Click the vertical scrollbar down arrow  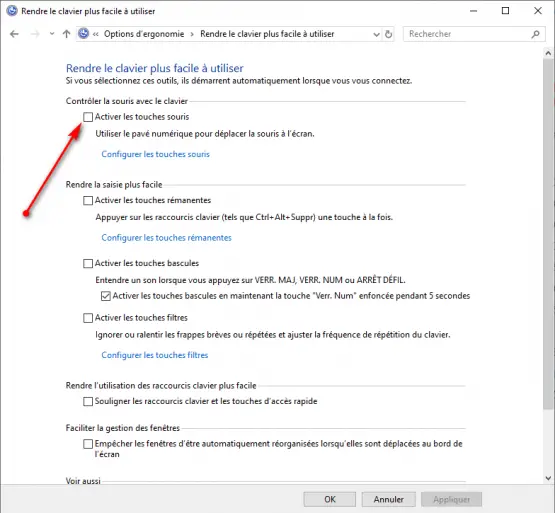point(548,478)
